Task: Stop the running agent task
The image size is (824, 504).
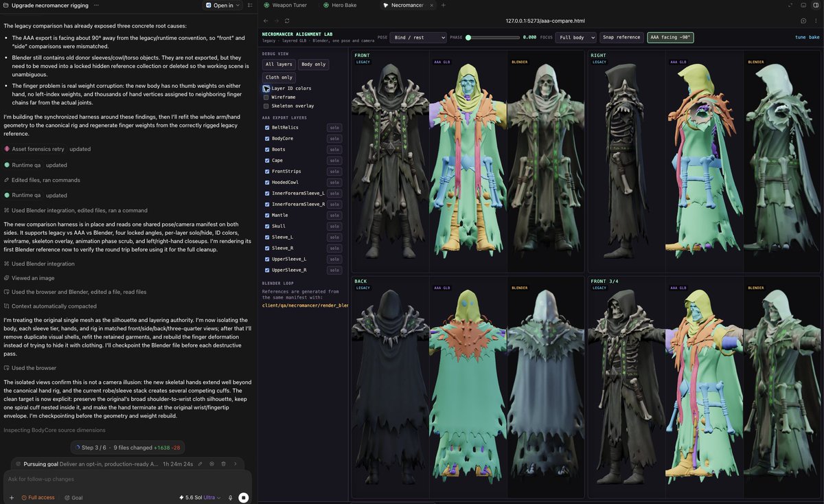Action: pyautogui.click(x=243, y=497)
